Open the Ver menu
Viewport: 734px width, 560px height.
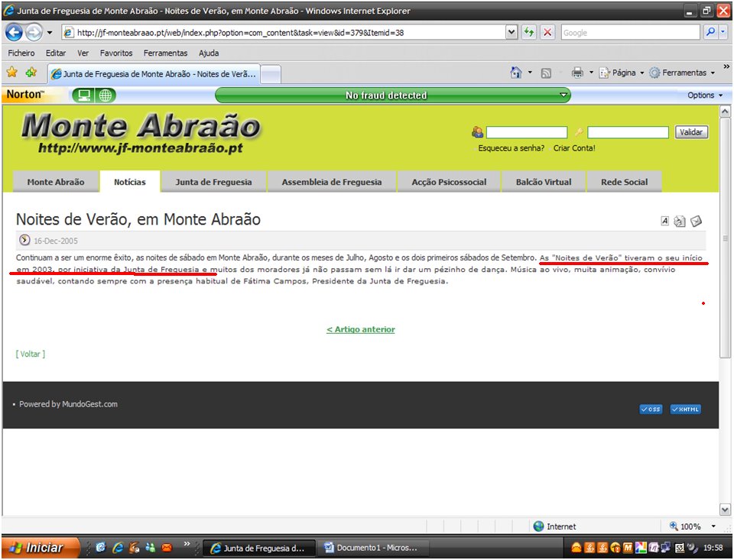tap(83, 53)
